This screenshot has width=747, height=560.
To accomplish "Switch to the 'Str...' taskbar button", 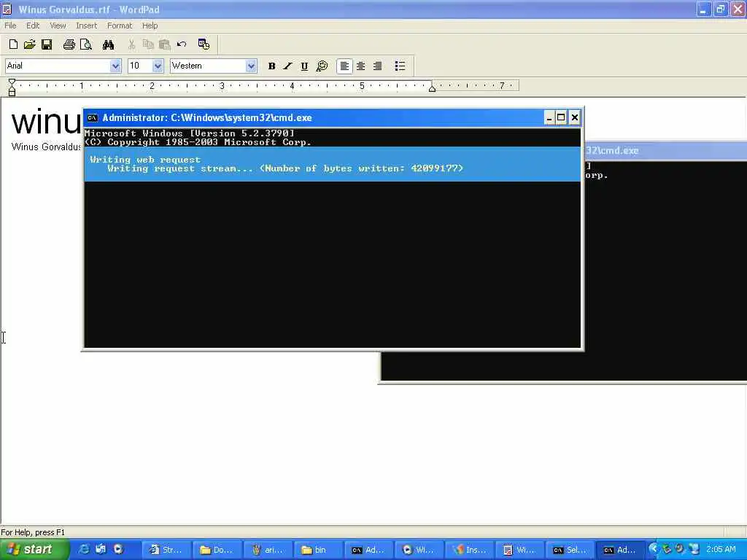I will click(x=167, y=550).
